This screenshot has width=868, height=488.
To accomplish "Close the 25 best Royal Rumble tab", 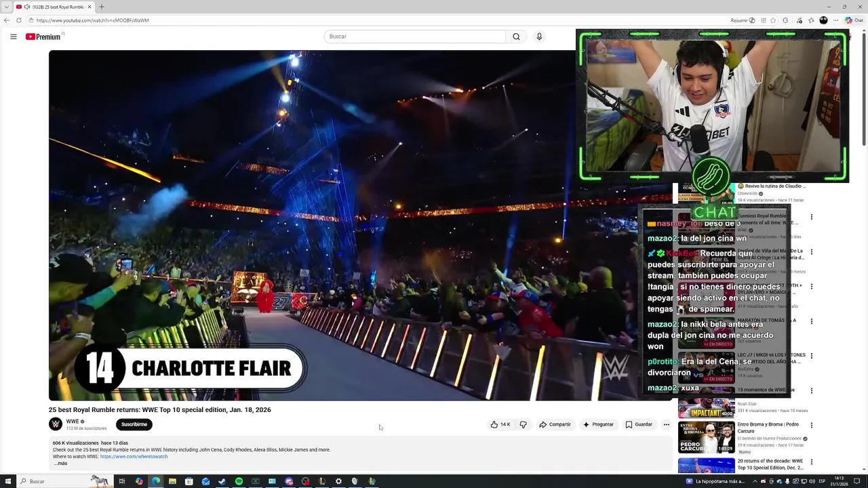I will tap(89, 7).
